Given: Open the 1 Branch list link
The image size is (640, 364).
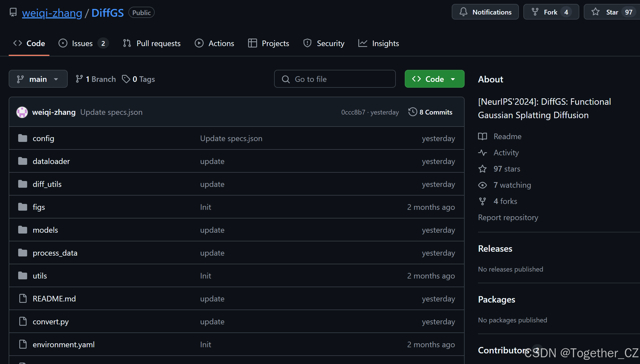Looking at the screenshot, I should [x=96, y=79].
